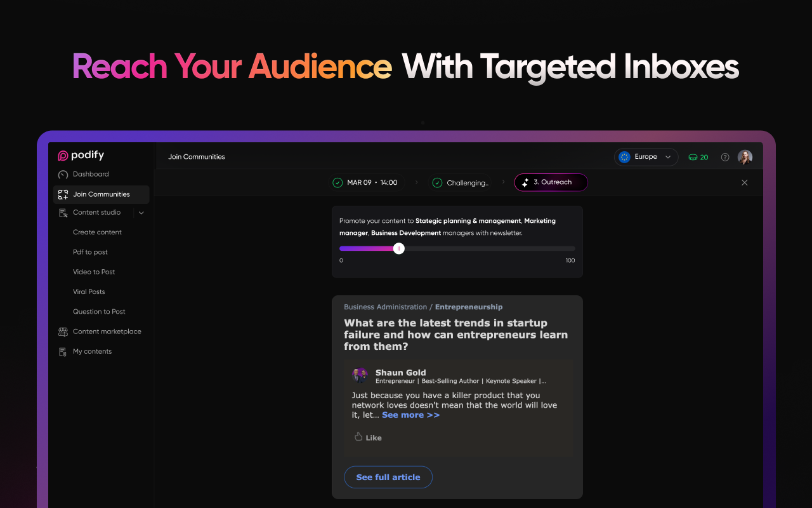
Task: Click the See more >> link
Action: (410, 415)
